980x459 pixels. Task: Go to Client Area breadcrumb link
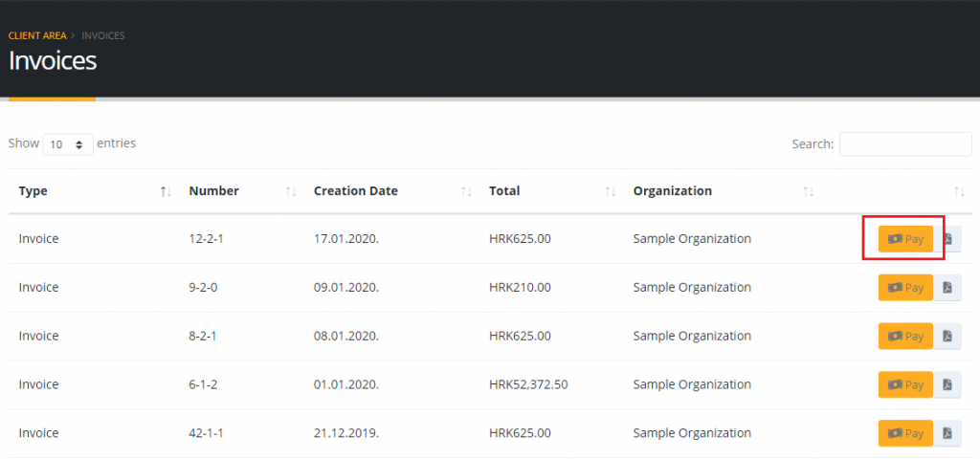coord(37,35)
